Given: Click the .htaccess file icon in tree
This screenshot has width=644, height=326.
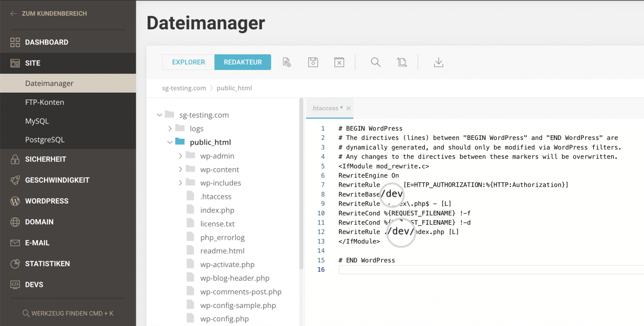Looking at the screenshot, I should 191,196.
